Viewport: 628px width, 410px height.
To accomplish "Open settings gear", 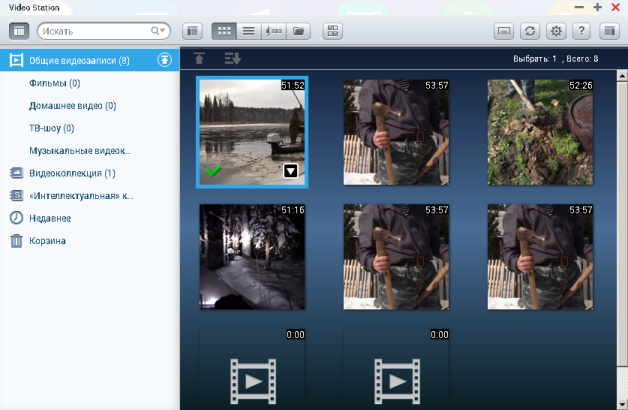I will tap(556, 31).
